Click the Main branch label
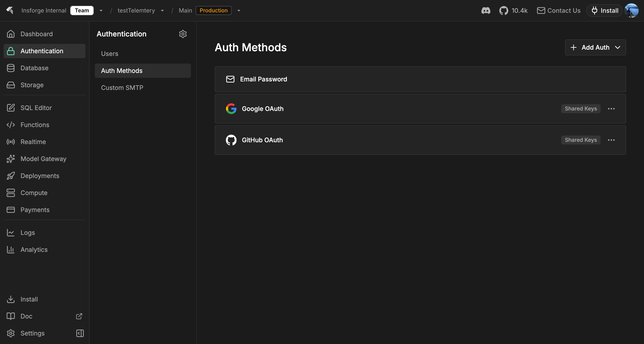 pos(185,11)
